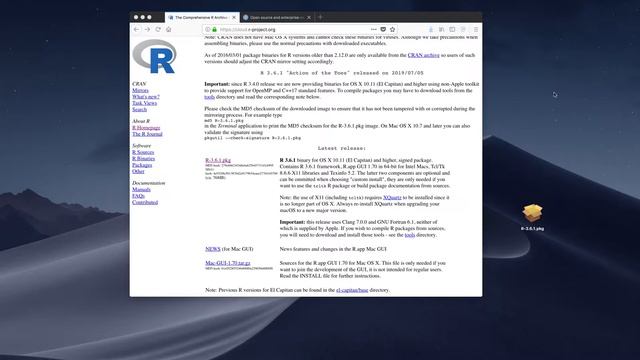Viewport: 640px width, 360px height.
Task: Select the R-3.6.1.pkg file on desktop
Action: click(x=532, y=217)
